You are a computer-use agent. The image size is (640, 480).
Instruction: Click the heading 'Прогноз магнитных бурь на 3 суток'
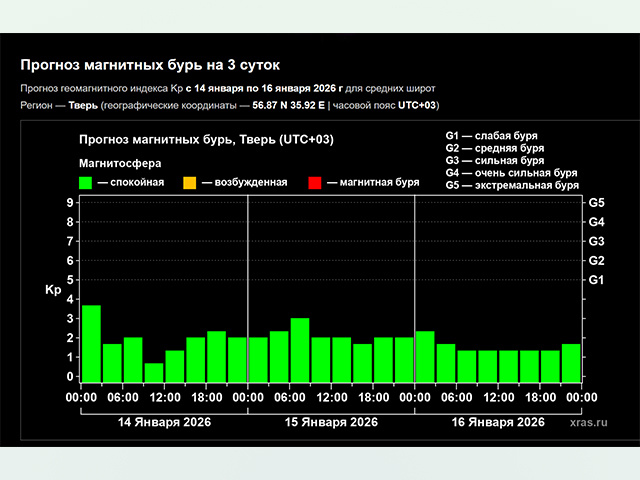tap(150, 65)
